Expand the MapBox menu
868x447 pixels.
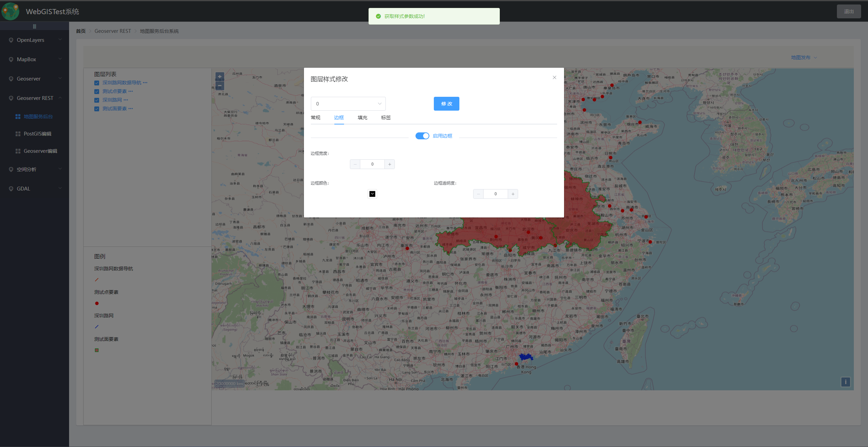click(60, 59)
